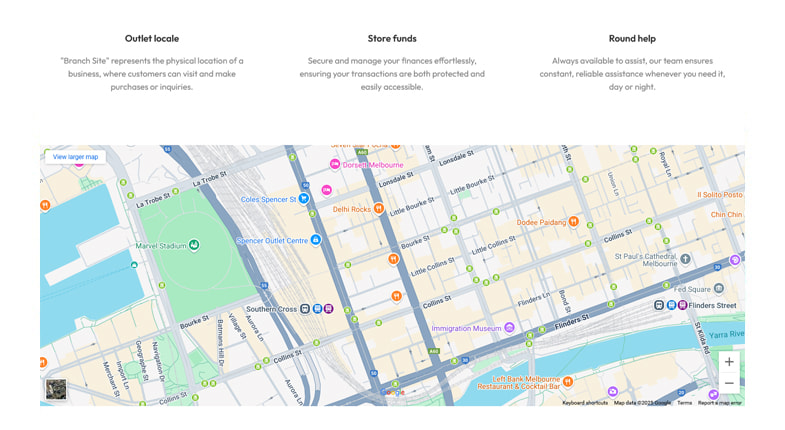Select the Dodee Paidang restaurant marker

click(x=574, y=222)
